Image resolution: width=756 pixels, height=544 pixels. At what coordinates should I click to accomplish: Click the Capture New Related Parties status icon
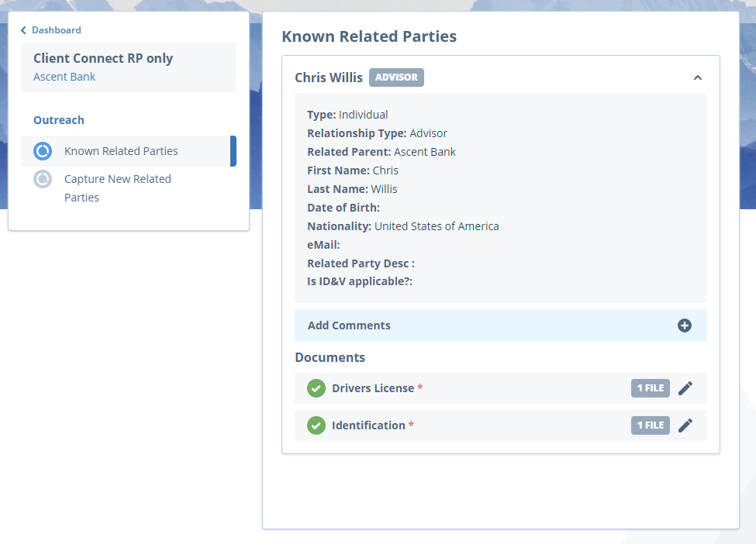point(43,179)
